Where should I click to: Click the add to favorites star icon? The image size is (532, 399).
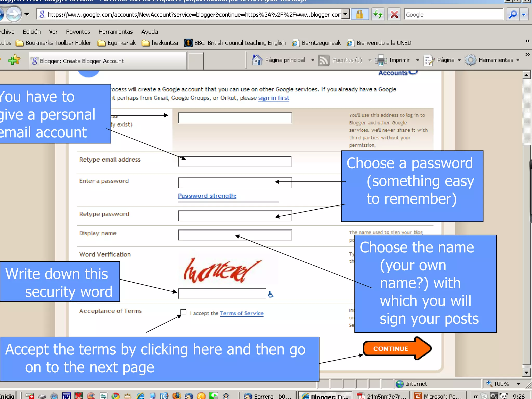pyautogui.click(x=14, y=60)
